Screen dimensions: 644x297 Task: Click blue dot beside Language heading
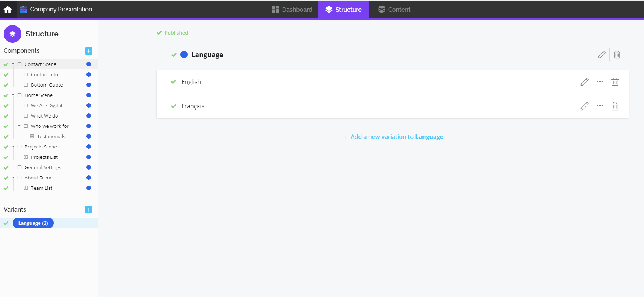(x=184, y=55)
